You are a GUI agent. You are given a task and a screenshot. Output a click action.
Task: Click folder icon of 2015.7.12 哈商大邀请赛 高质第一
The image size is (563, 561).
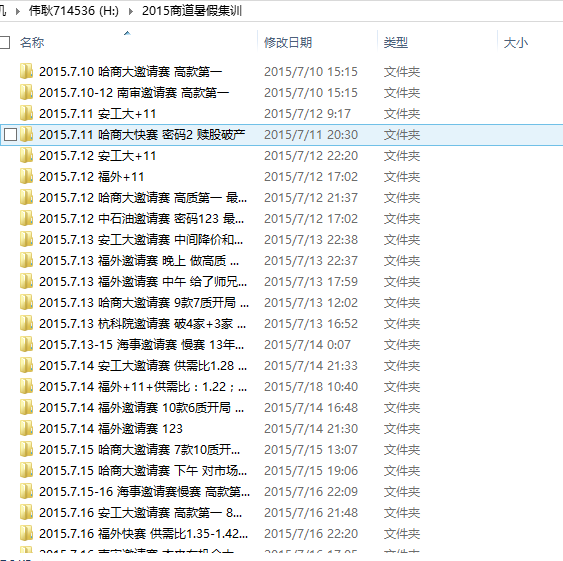tap(27, 197)
